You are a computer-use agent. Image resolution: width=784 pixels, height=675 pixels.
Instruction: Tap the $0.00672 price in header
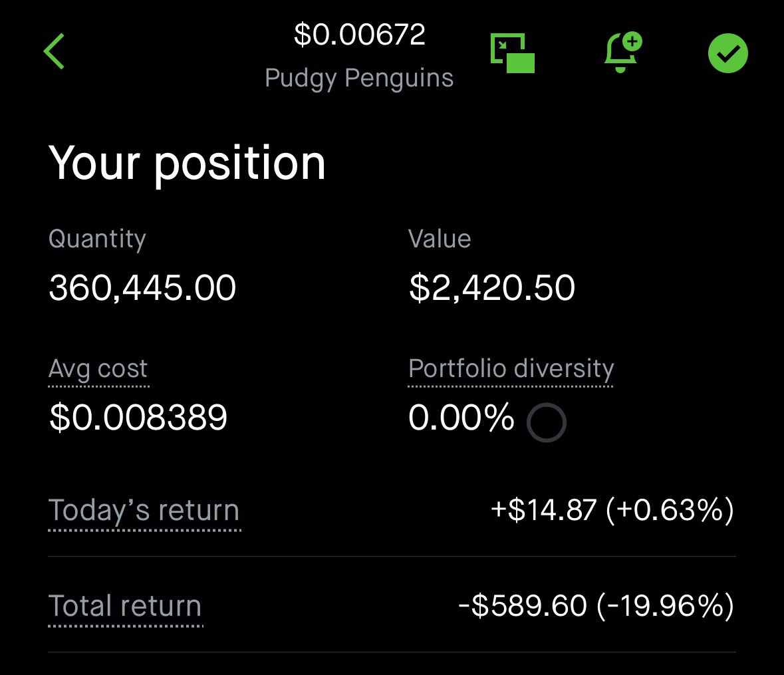(359, 35)
